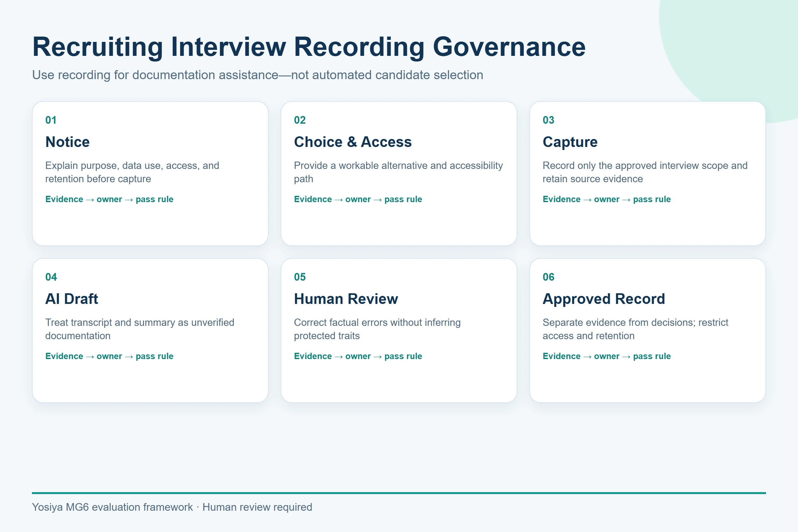Select the 'Capture' card heading

[570, 142]
